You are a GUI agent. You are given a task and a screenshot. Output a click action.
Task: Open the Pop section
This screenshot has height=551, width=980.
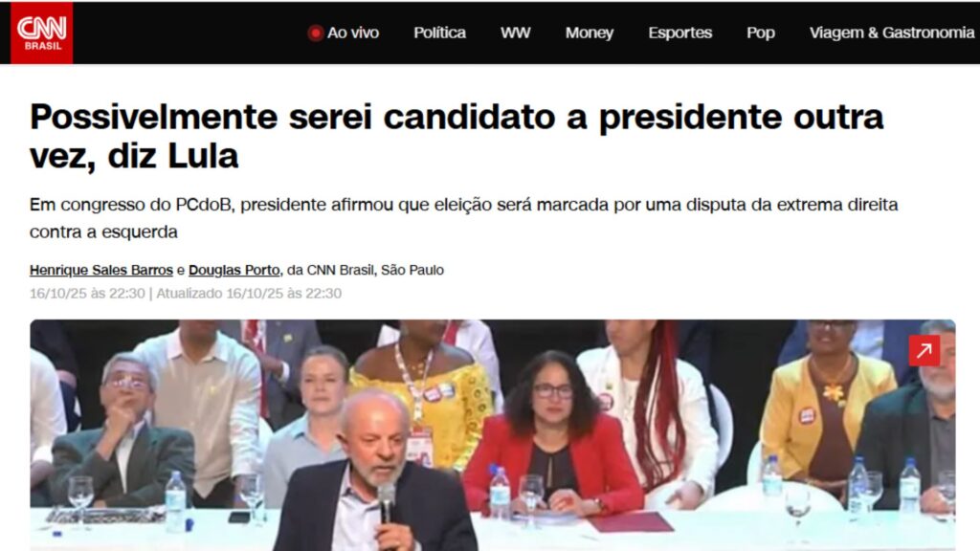point(761,33)
